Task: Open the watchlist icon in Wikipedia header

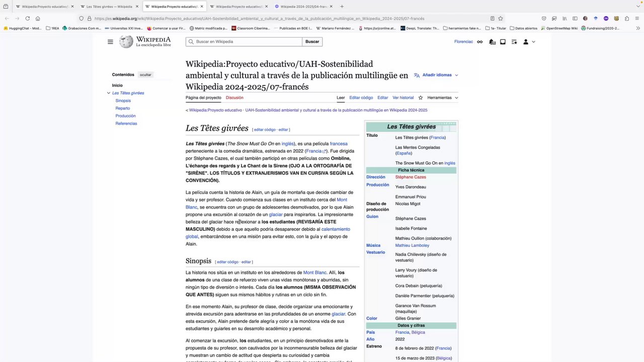Action: point(514,42)
